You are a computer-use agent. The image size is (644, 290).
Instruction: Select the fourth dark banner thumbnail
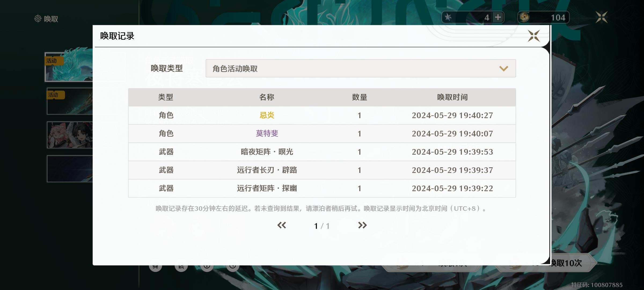tap(70, 169)
